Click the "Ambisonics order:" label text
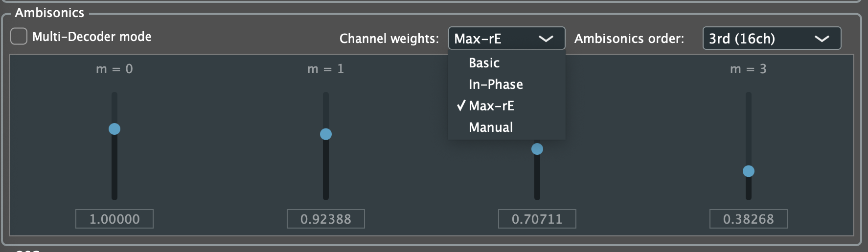Screen dimensions: 868x252 (629, 39)
